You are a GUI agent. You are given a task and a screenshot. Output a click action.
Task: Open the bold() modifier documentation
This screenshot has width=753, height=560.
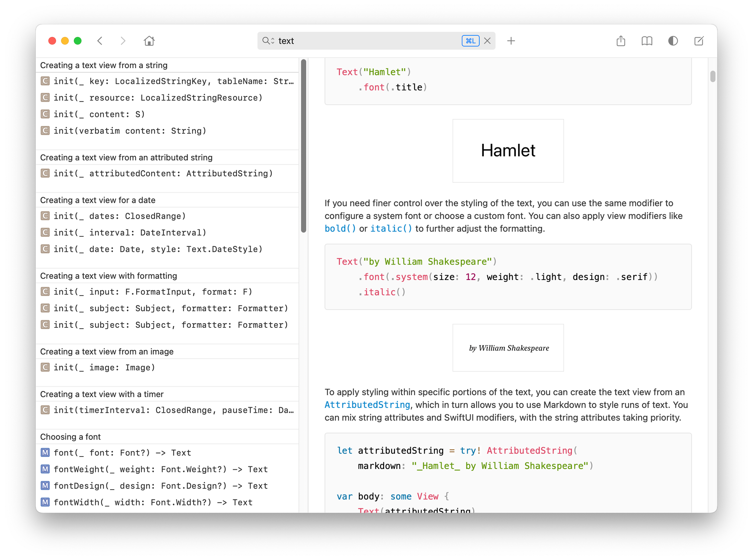click(340, 228)
